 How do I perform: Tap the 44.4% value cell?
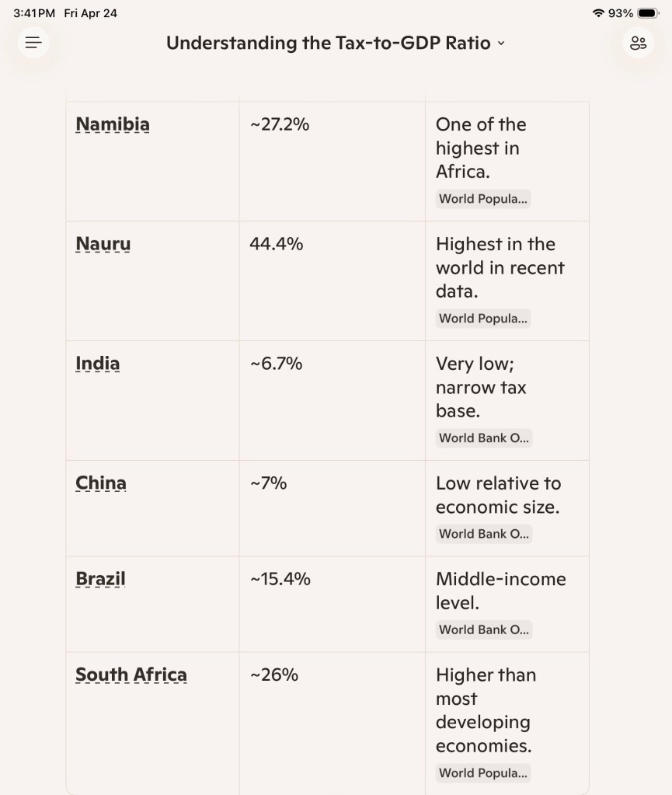coord(277,244)
